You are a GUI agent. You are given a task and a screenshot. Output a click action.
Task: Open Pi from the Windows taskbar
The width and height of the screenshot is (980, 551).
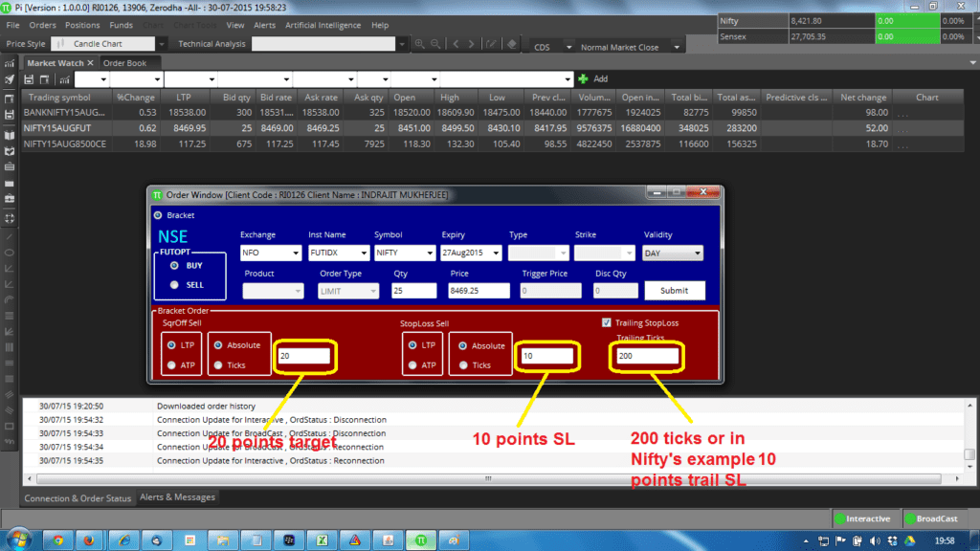[420, 540]
